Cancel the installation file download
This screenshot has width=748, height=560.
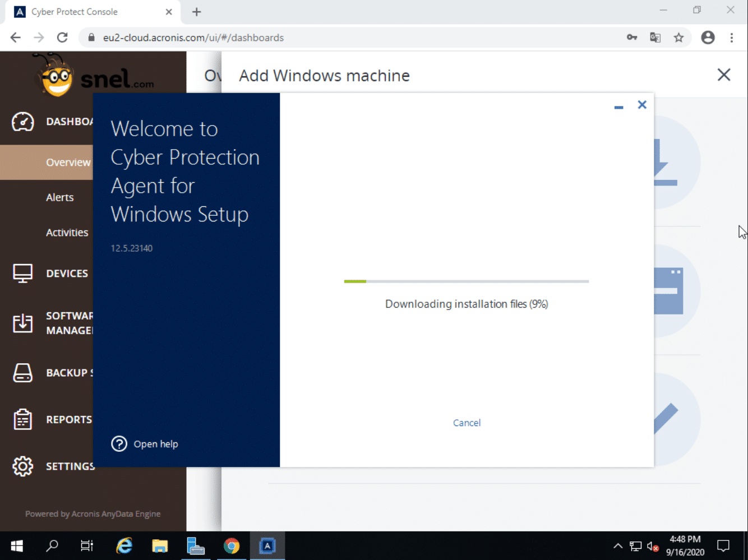click(x=467, y=423)
